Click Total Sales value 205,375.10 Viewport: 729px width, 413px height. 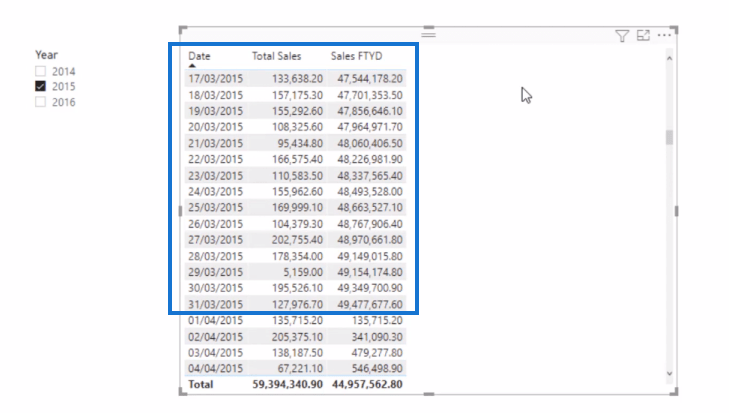pos(297,337)
